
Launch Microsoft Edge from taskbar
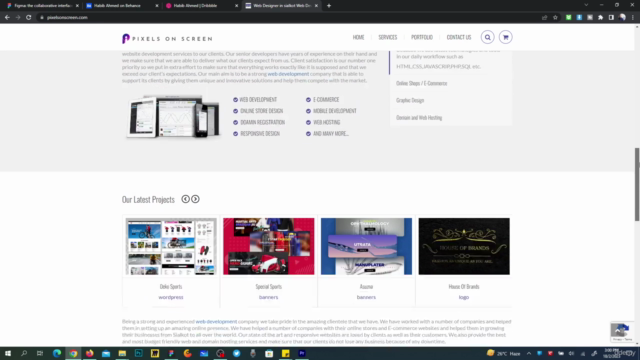(x=57, y=353)
